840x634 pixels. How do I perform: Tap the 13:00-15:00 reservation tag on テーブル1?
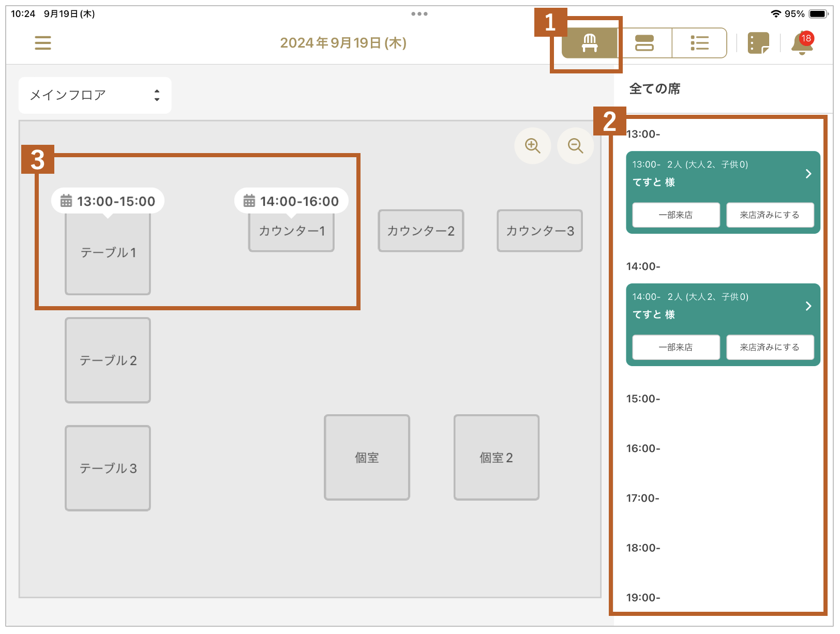point(108,201)
